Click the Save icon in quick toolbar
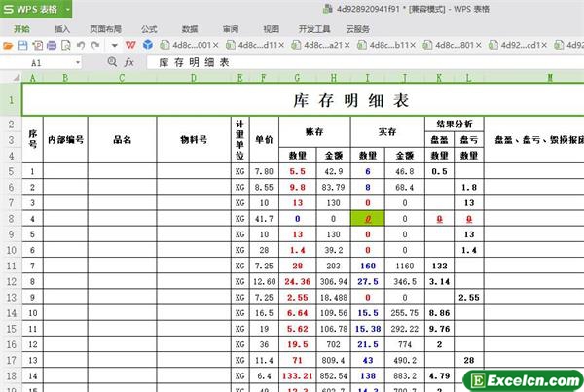This screenshot has height=392, width=584. (22, 46)
